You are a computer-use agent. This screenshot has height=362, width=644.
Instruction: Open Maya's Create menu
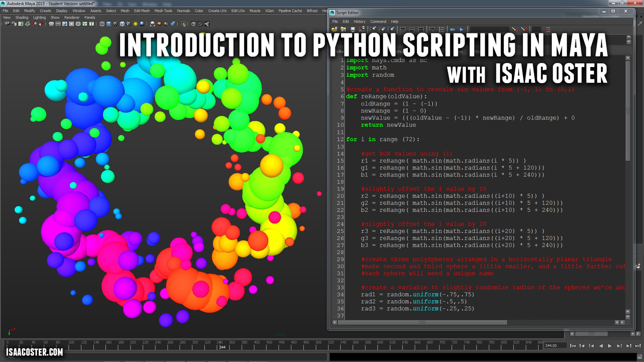(45, 11)
